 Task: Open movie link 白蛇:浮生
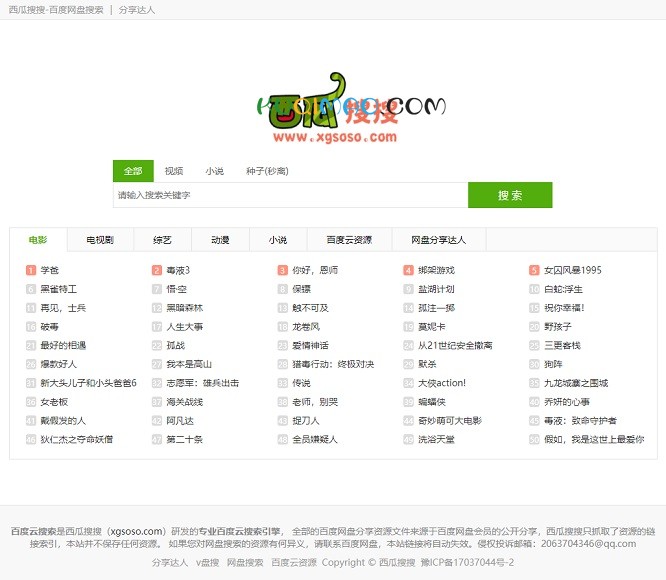(564, 289)
